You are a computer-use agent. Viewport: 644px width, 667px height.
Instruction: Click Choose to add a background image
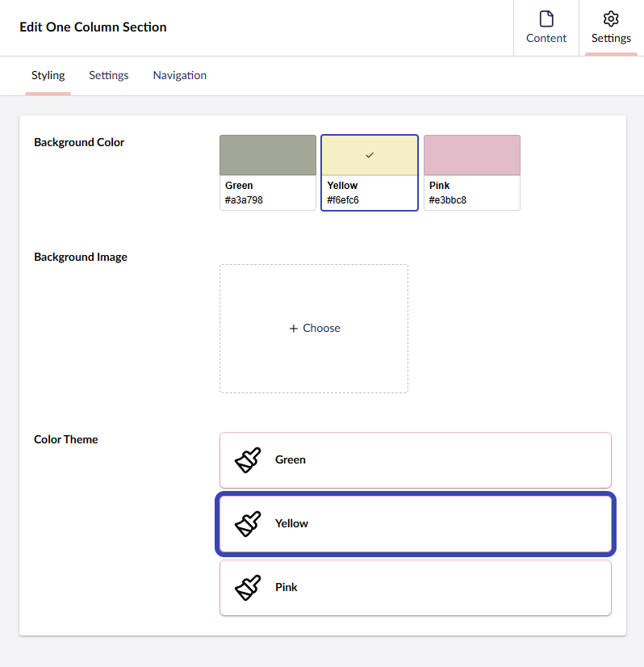321,329
